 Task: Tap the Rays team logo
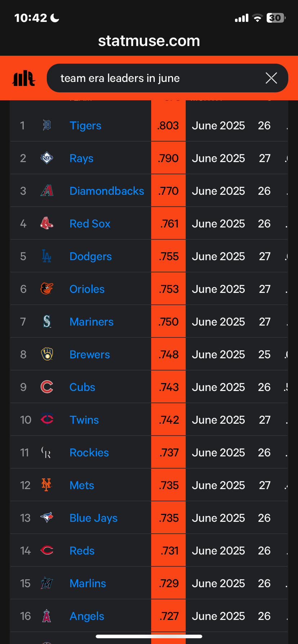(x=47, y=158)
